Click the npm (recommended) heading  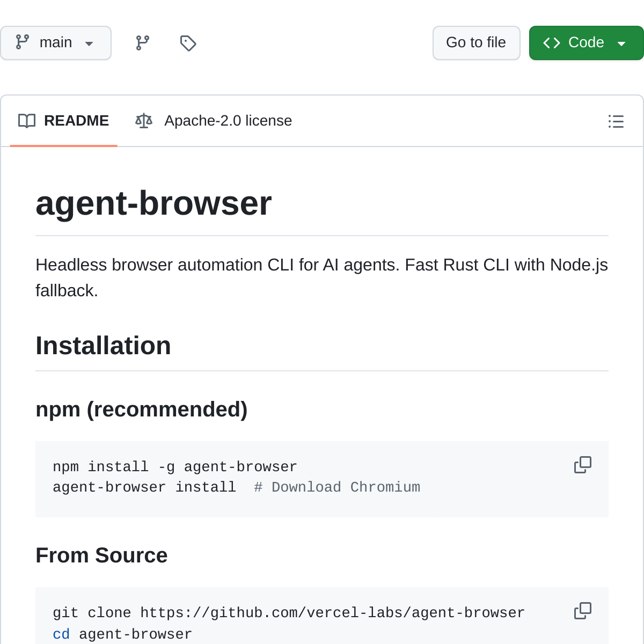(141, 409)
